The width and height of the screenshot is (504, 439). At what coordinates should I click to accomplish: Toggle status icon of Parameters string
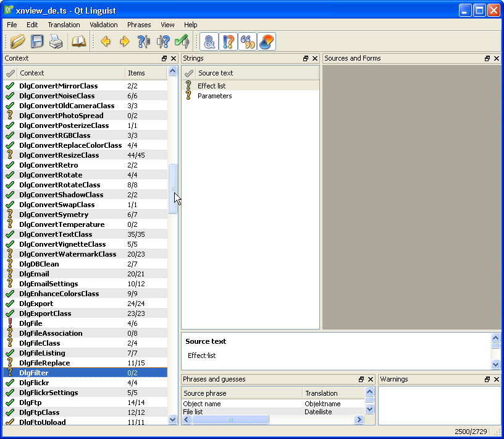click(x=188, y=96)
